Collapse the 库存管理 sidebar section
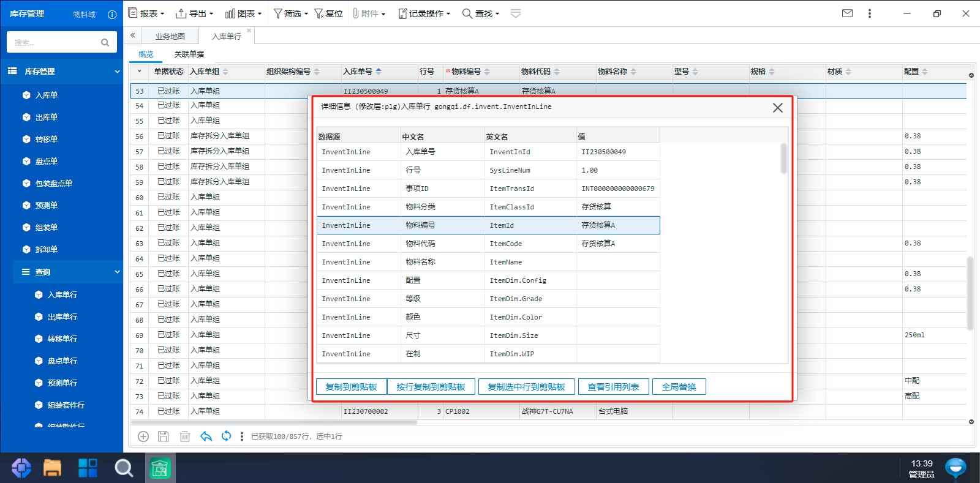The image size is (980, 483). coord(61,72)
